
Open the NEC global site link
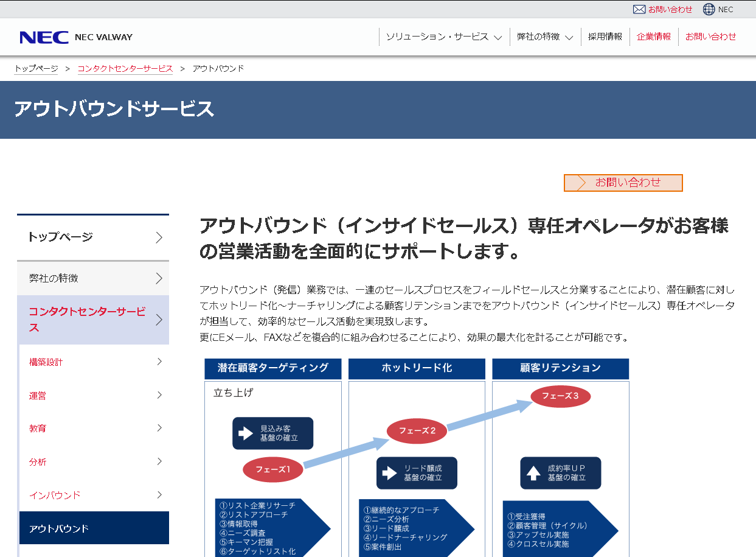click(726, 10)
